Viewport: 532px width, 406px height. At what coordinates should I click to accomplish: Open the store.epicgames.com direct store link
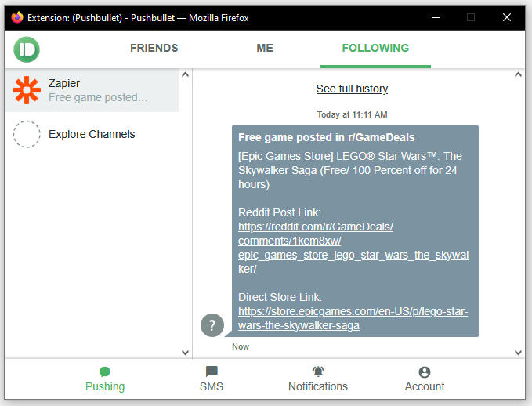353,318
